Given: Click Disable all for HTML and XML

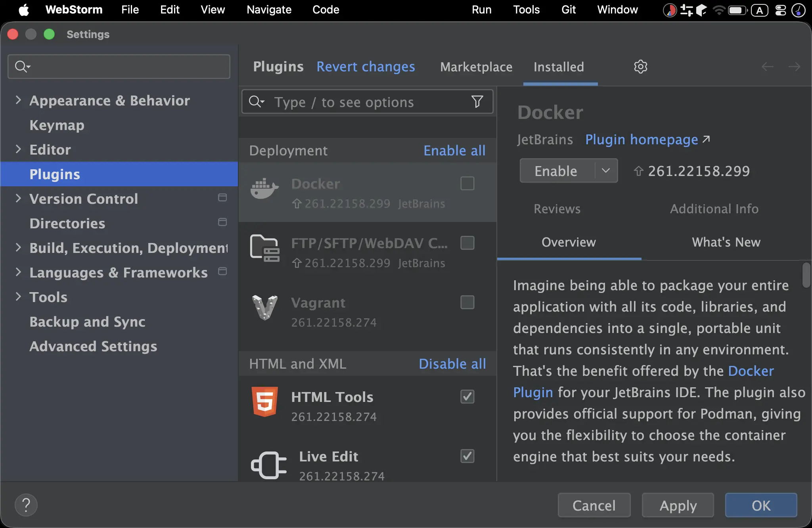Looking at the screenshot, I should (x=452, y=364).
